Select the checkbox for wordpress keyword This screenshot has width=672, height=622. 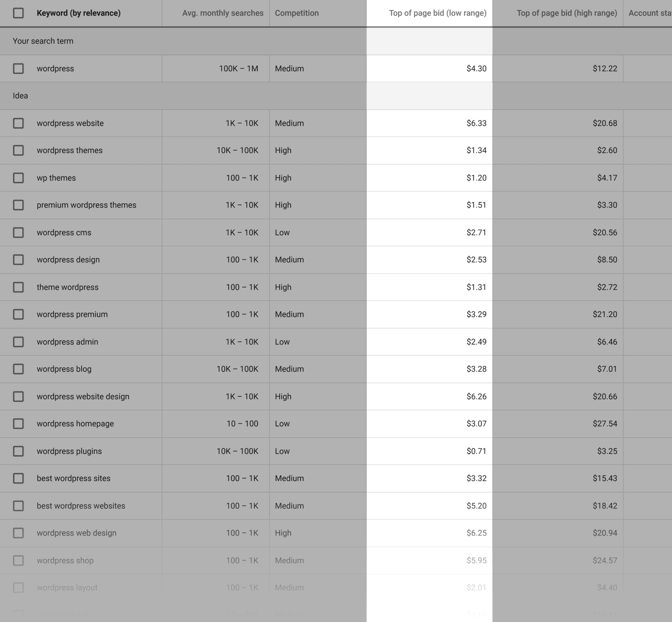tap(18, 68)
